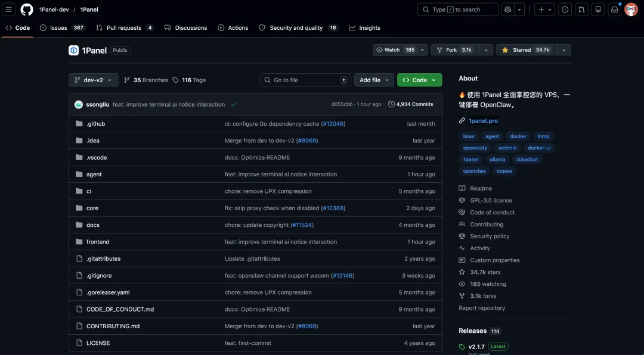View the green commit status checkmark
644x355 pixels.
[234, 104]
